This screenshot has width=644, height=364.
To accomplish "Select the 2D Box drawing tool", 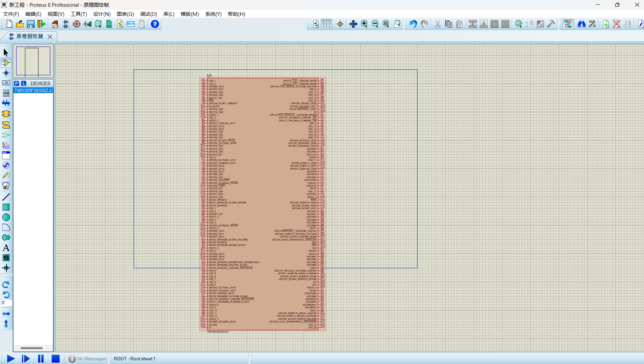I will tap(6, 207).
